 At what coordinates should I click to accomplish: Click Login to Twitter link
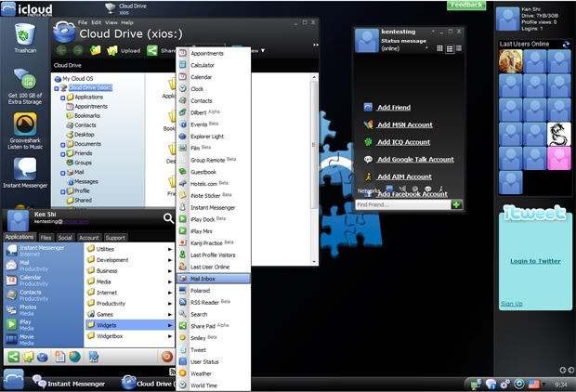[535, 261]
